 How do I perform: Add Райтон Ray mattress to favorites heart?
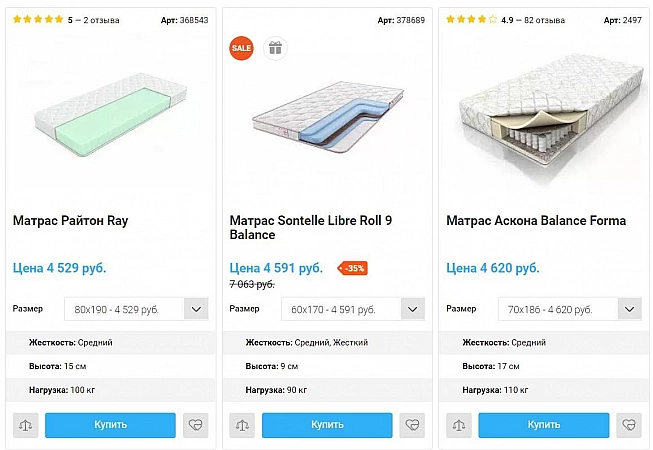(196, 425)
